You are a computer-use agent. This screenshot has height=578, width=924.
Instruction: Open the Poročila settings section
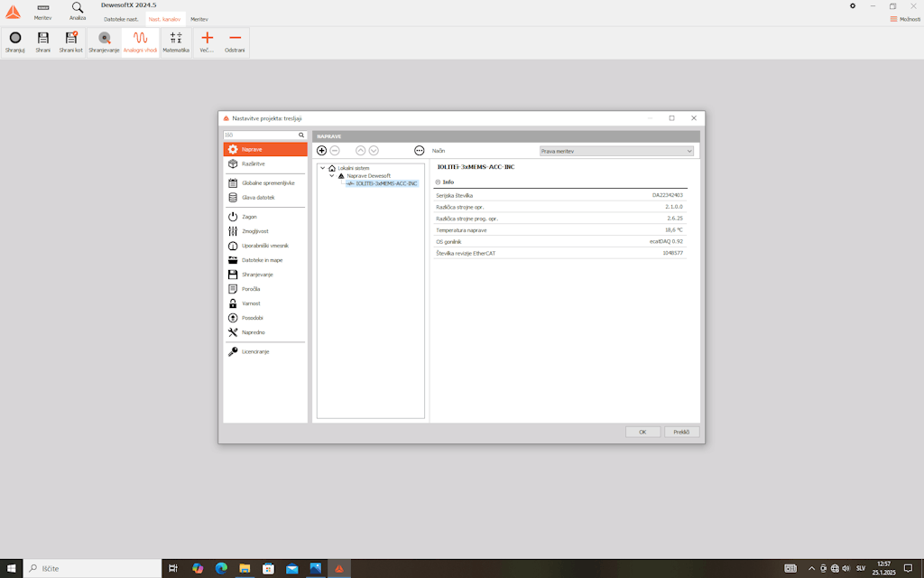pyautogui.click(x=265, y=289)
